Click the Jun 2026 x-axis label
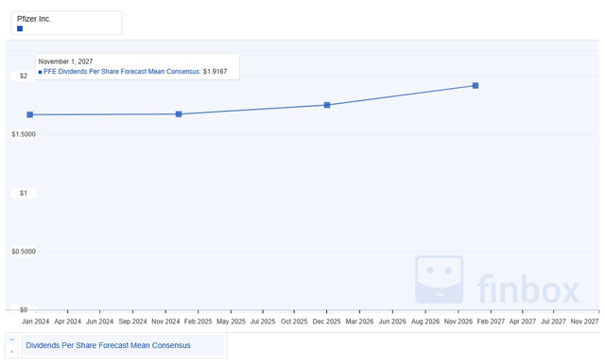 [392, 321]
